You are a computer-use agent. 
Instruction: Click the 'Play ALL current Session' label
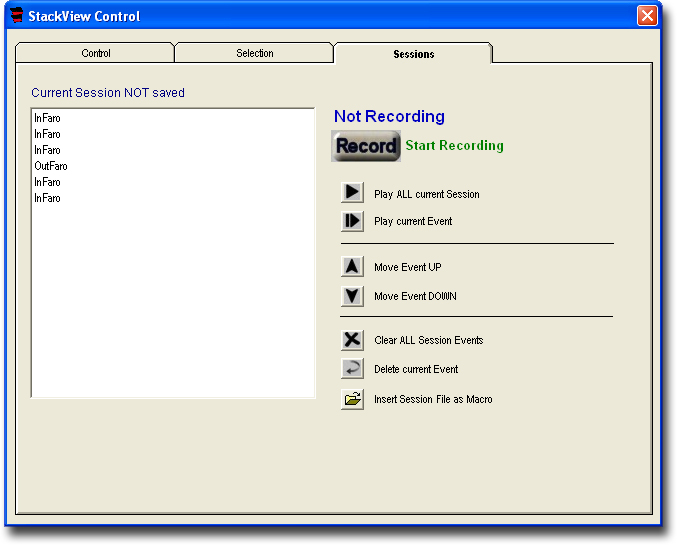(x=427, y=194)
